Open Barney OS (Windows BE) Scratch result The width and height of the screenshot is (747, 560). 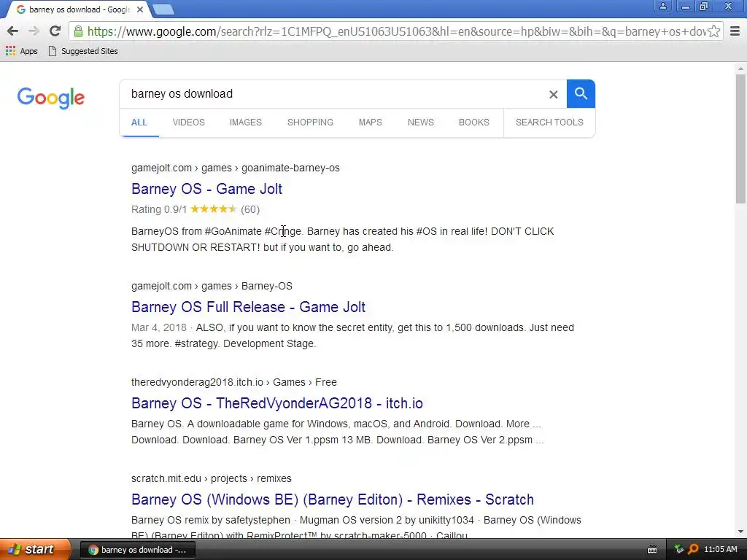pyautogui.click(x=333, y=499)
